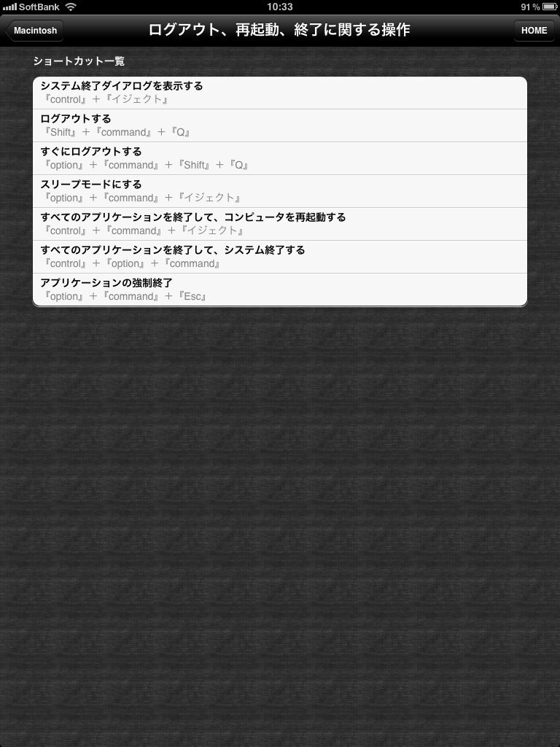
Task: Select the システム終了する shortcut row
Action: [280, 258]
